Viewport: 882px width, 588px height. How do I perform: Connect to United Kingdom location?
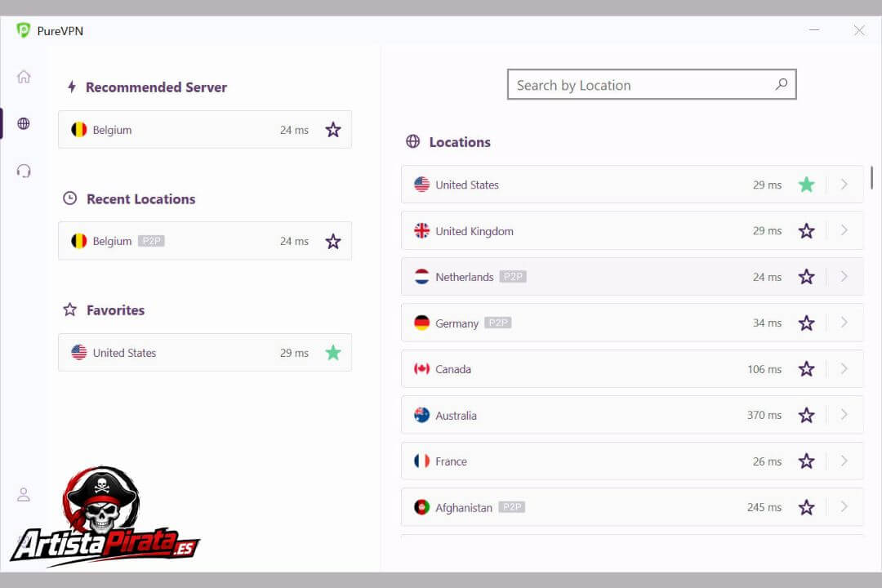pyautogui.click(x=632, y=230)
